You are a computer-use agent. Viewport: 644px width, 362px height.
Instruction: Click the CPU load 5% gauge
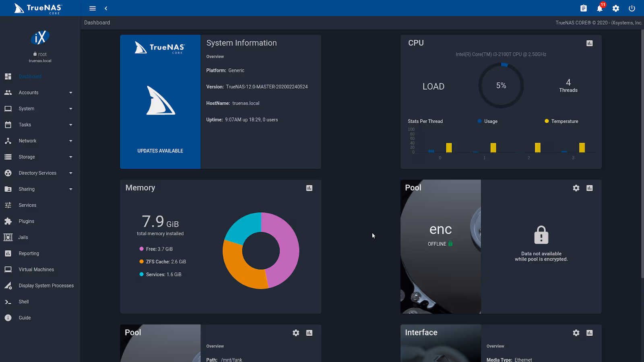[x=501, y=85]
